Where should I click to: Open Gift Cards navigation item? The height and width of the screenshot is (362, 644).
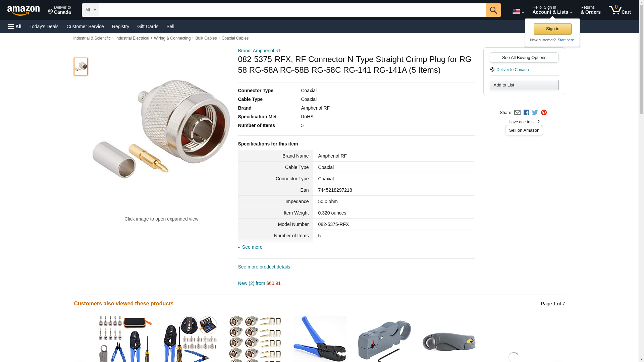click(148, 26)
